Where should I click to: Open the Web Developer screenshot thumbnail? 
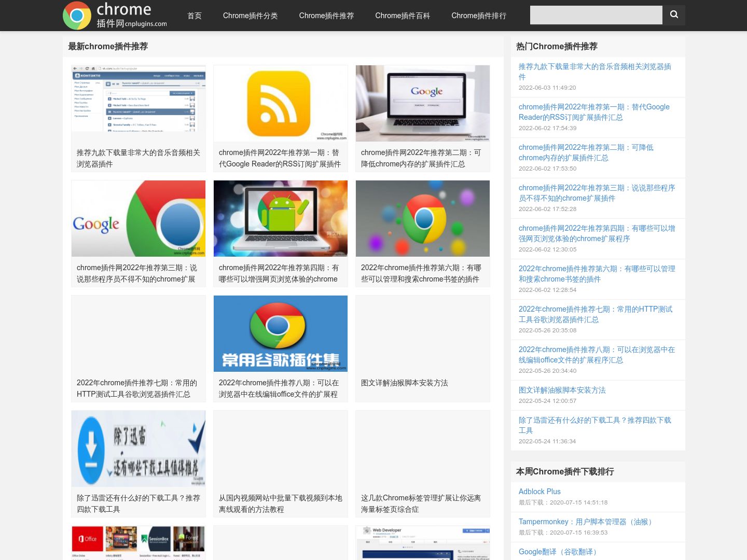pyautogui.click(x=423, y=543)
